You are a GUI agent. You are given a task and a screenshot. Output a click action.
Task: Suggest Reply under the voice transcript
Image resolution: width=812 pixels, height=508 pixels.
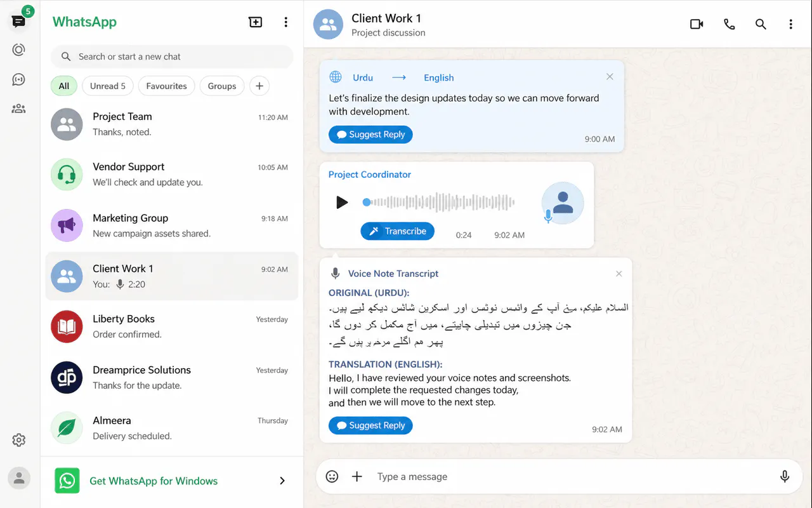[x=370, y=425]
